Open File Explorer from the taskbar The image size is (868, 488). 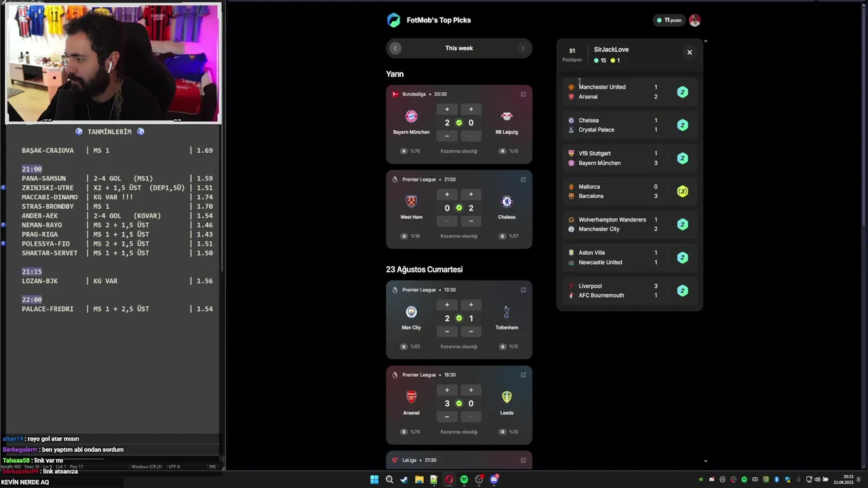(x=419, y=480)
